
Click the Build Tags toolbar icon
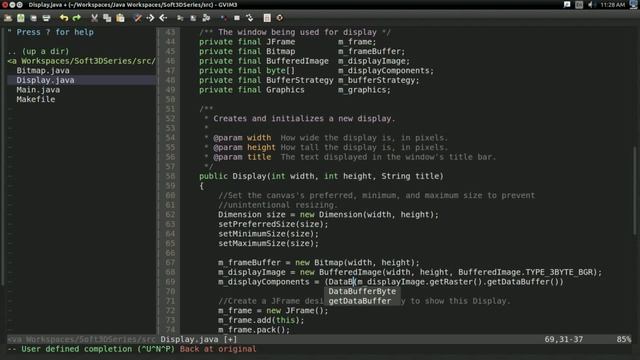coord(237,18)
